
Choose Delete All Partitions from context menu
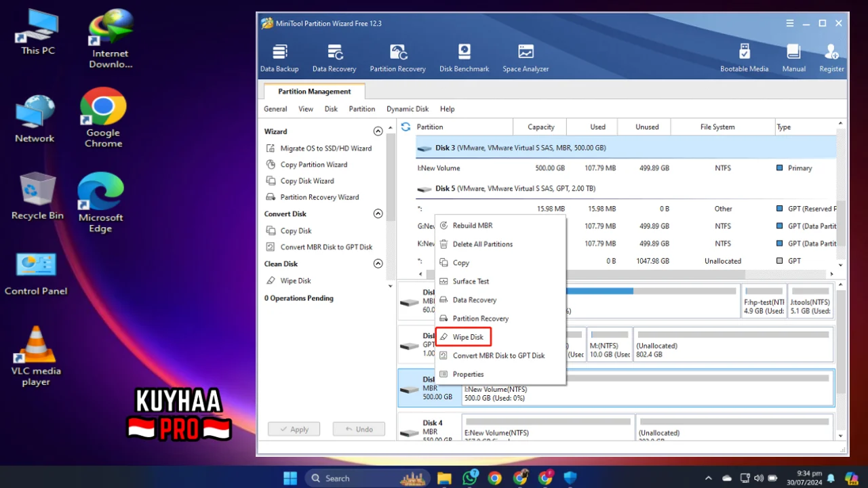(x=500, y=244)
